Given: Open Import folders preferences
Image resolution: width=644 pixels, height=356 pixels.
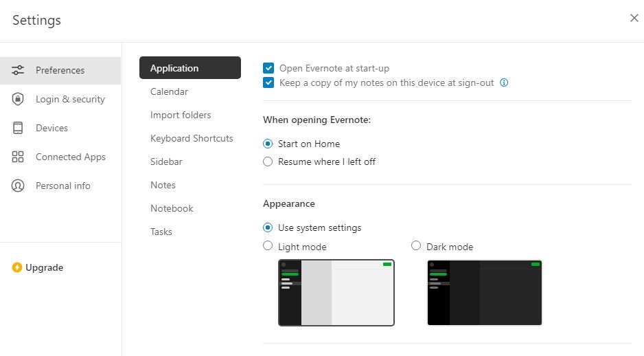Looking at the screenshot, I should point(181,115).
